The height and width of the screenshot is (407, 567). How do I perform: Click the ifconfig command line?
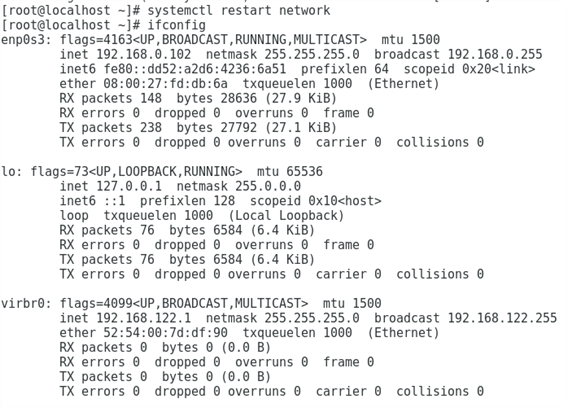pyautogui.click(x=103, y=25)
